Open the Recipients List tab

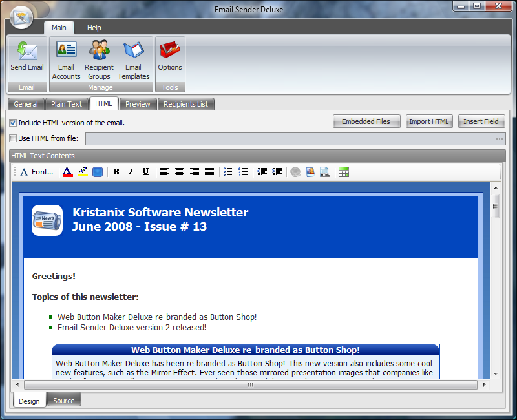click(x=186, y=104)
